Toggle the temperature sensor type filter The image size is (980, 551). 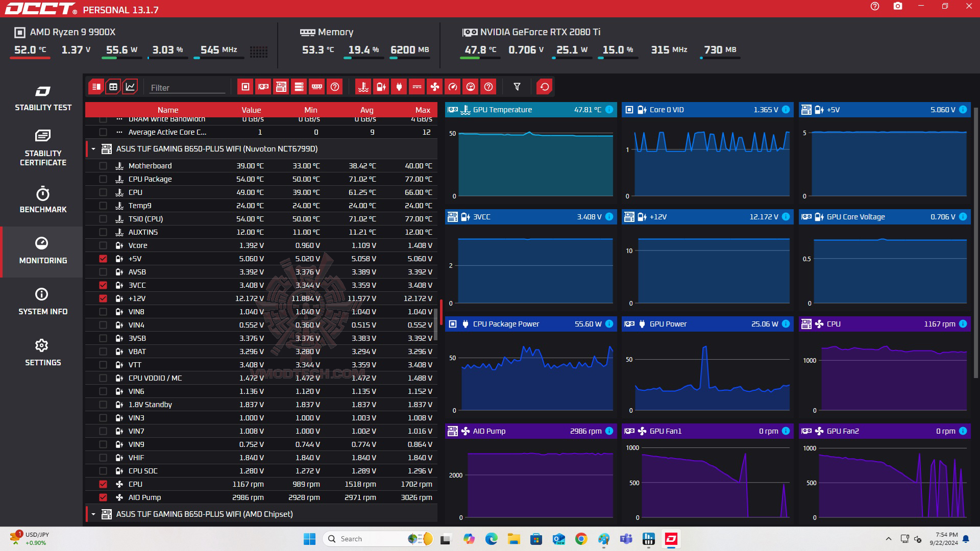pos(363,87)
